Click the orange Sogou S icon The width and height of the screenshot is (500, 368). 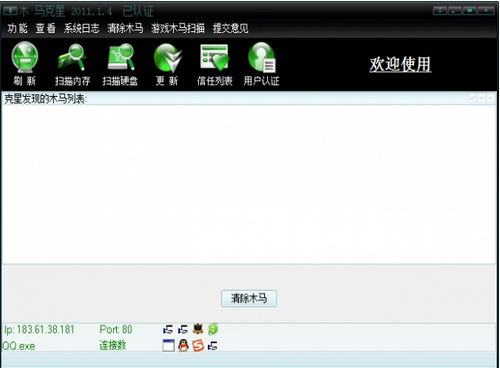click(x=198, y=345)
